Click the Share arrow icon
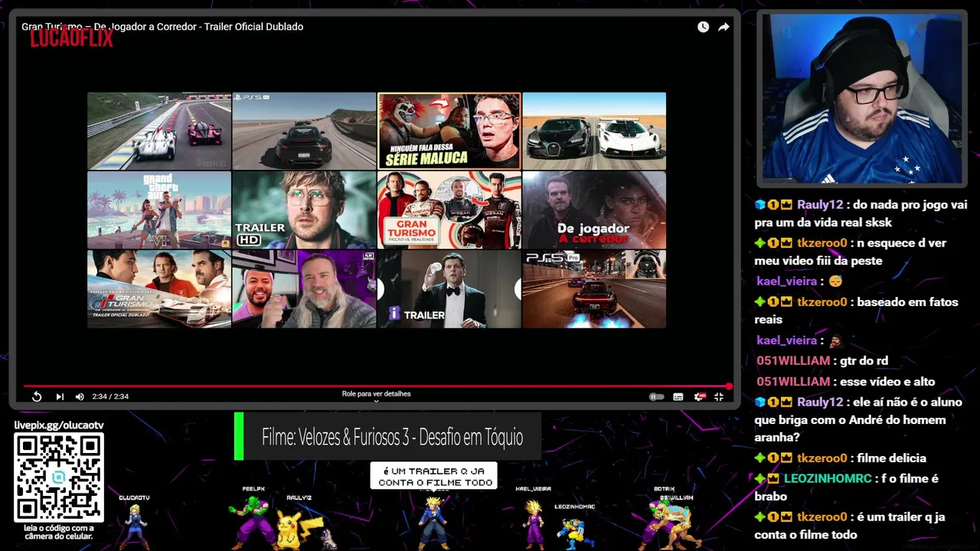 pos(724,27)
